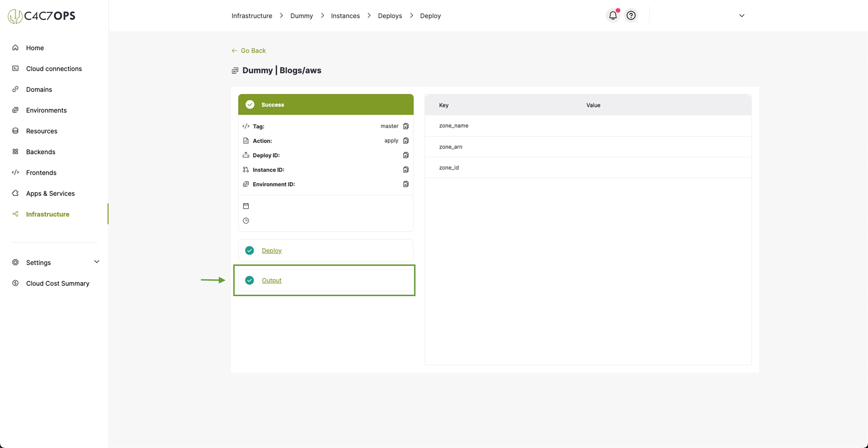Click Deploys in the breadcrumb
The image size is (868, 448).
pos(390,16)
